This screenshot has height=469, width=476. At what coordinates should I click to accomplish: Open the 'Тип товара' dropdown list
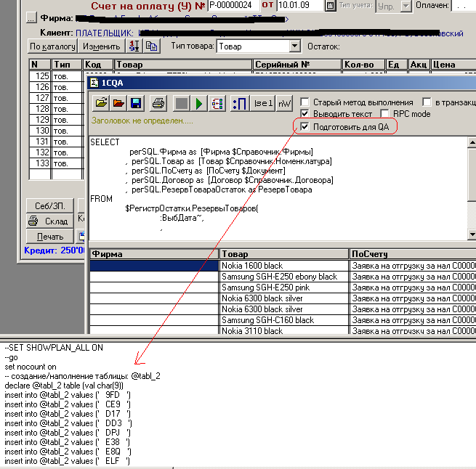(x=294, y=46)
